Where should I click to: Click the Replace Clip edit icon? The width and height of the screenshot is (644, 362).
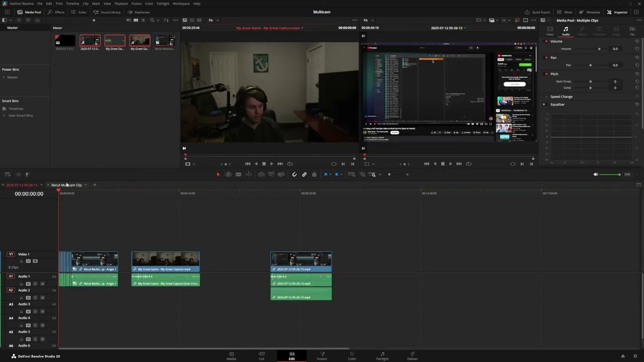click(x=281, y=174)
